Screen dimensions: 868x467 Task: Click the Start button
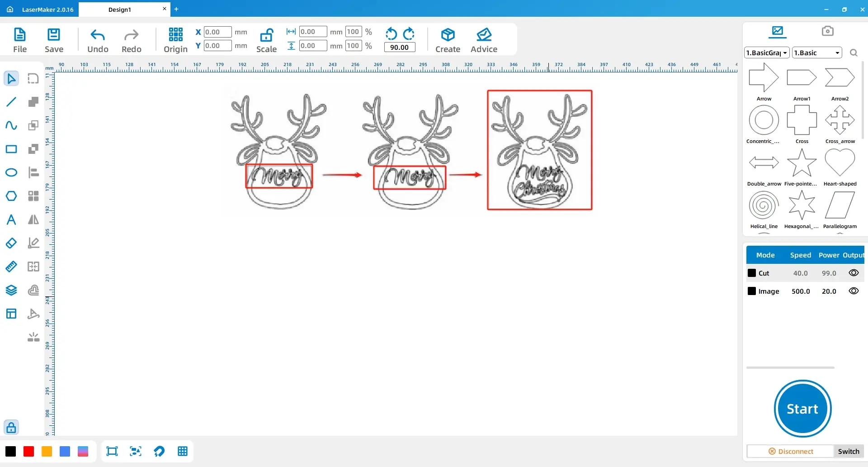tap(802, 409)
